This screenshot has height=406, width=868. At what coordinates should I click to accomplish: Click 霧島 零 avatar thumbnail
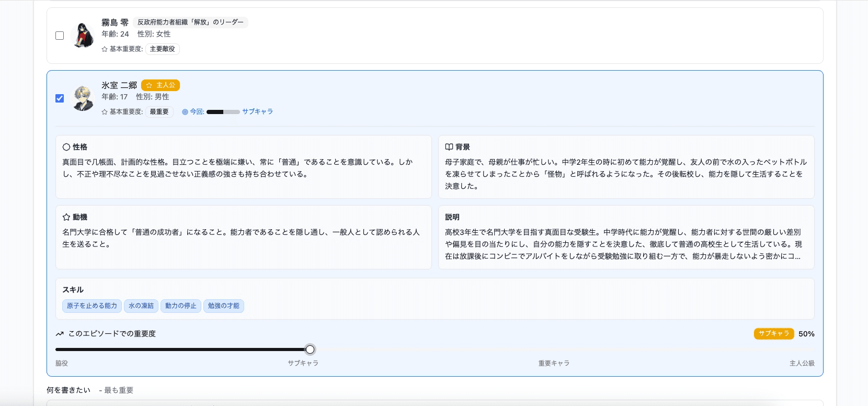82,36
